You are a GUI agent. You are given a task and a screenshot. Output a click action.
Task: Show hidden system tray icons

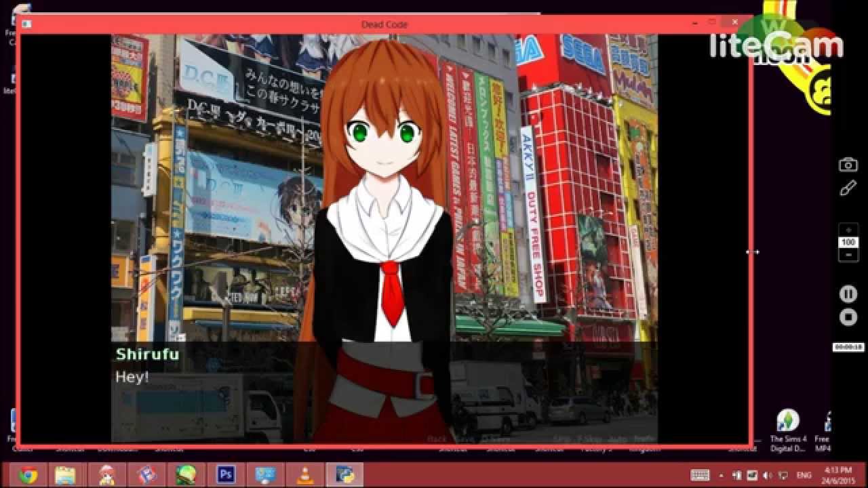[x=721, y=475]
